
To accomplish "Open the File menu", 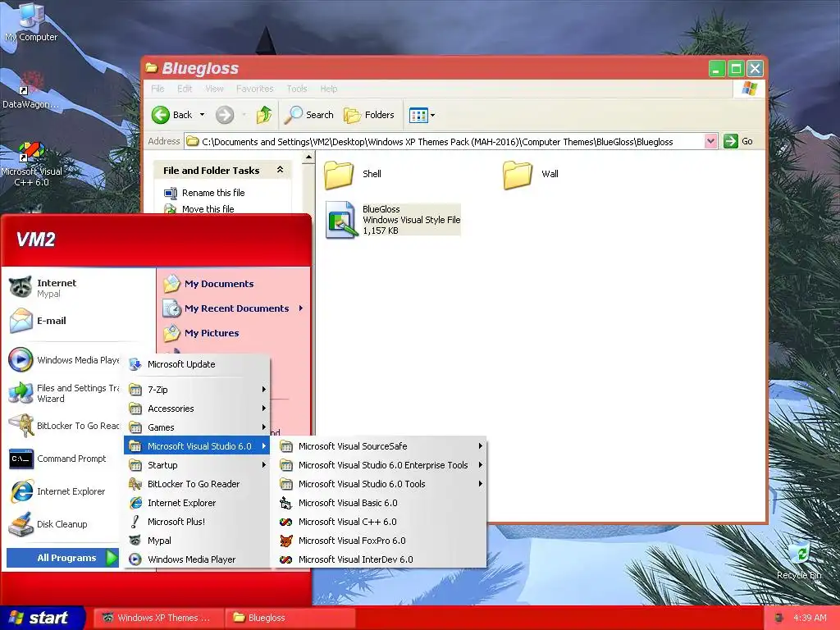I will [x=157, y=89].
